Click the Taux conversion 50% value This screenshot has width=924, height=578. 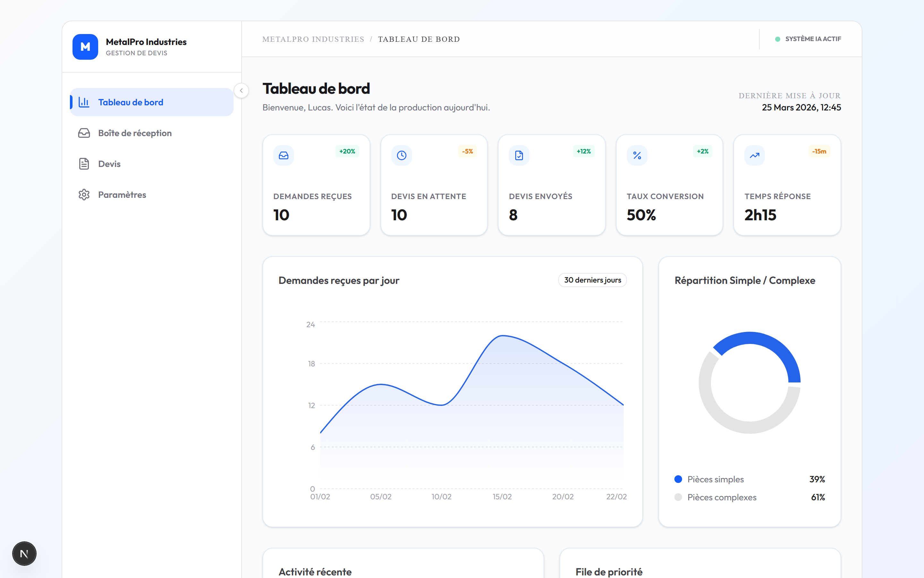(x=641, y=215)
